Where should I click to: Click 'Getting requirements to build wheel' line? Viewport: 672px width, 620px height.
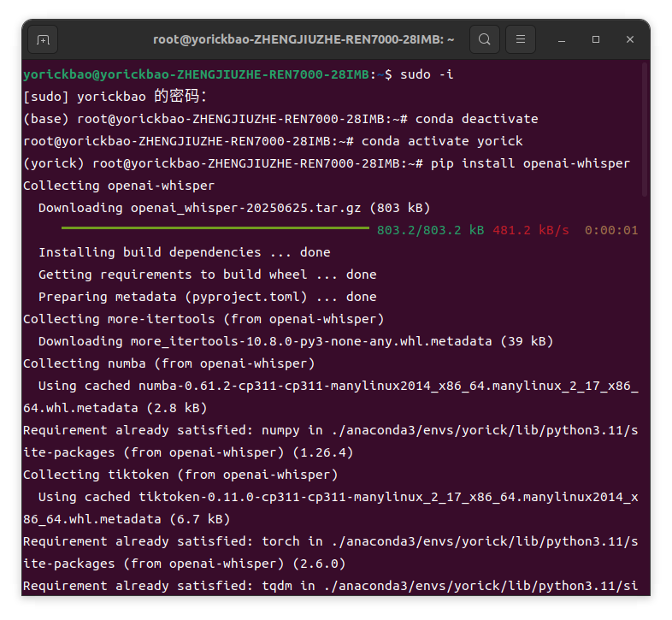(208, 275)
